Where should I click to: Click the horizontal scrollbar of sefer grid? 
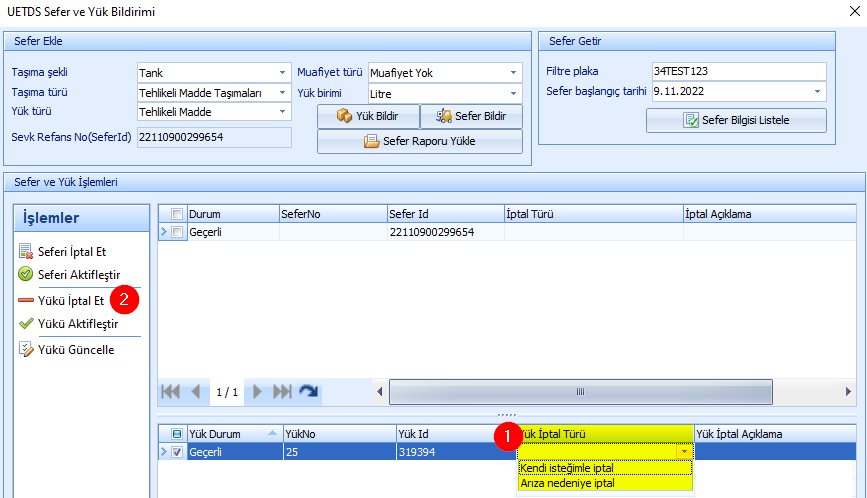(x=620, y=391)
